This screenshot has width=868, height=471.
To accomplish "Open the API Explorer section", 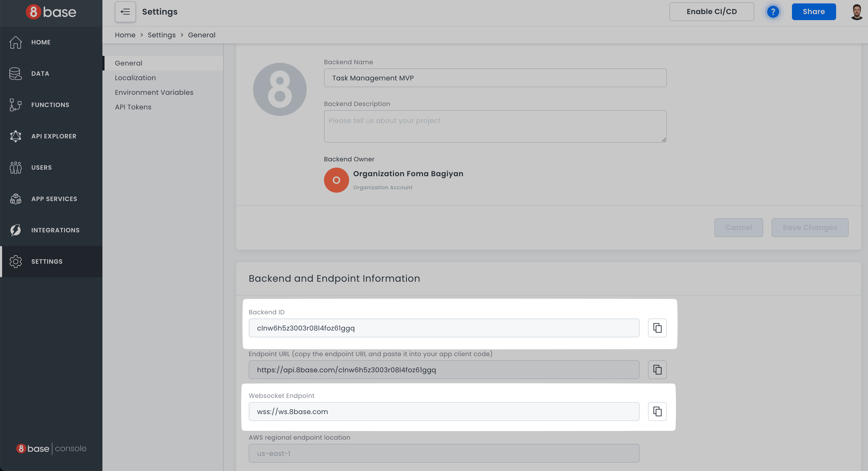I will point(54,136).
